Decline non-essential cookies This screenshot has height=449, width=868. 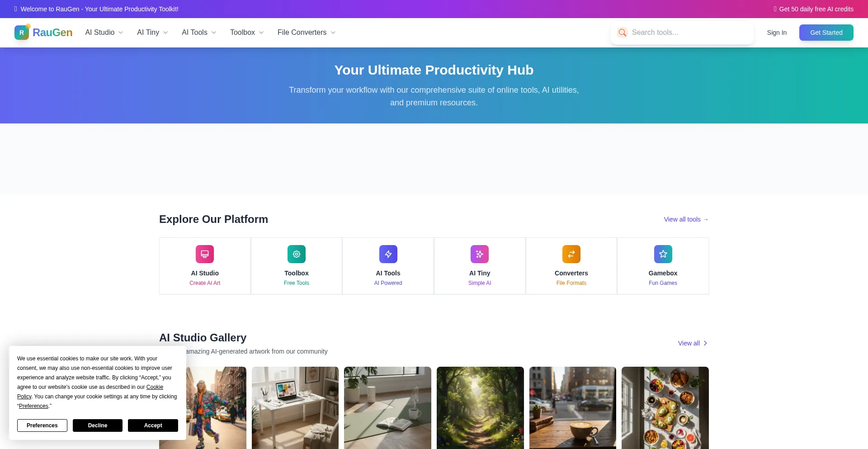coord(98,425)
